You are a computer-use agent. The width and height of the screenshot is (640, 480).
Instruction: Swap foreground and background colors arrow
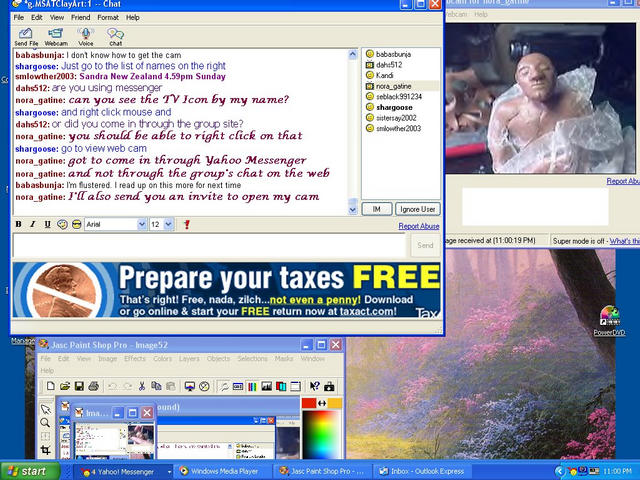[322, 403]
